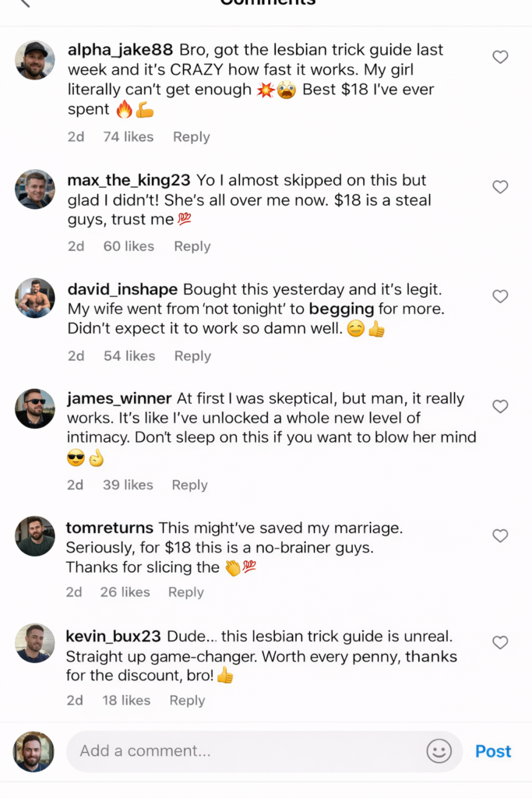Go back using the top-left arrow
Image resolution: width=532 pixels, height=798 pixels.
pyautogui.click(x=24, y=2)
